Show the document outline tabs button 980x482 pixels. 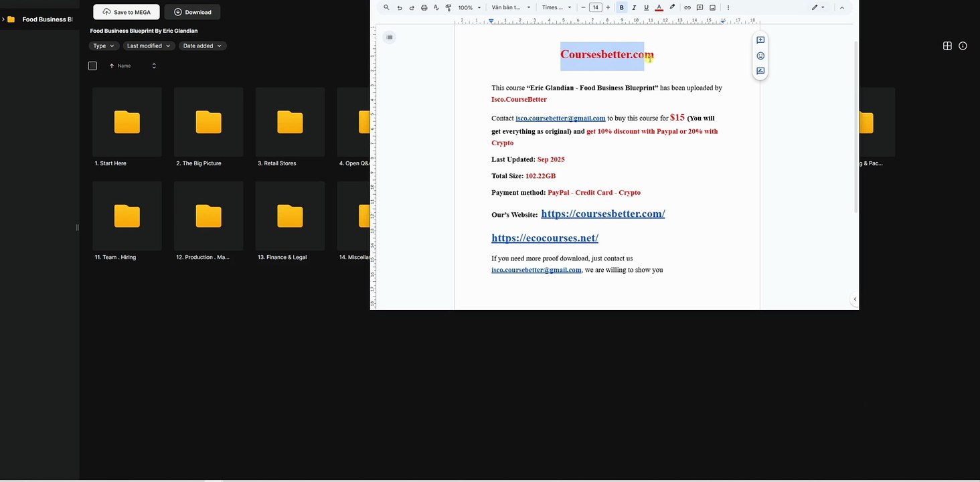tap(390, 37)
